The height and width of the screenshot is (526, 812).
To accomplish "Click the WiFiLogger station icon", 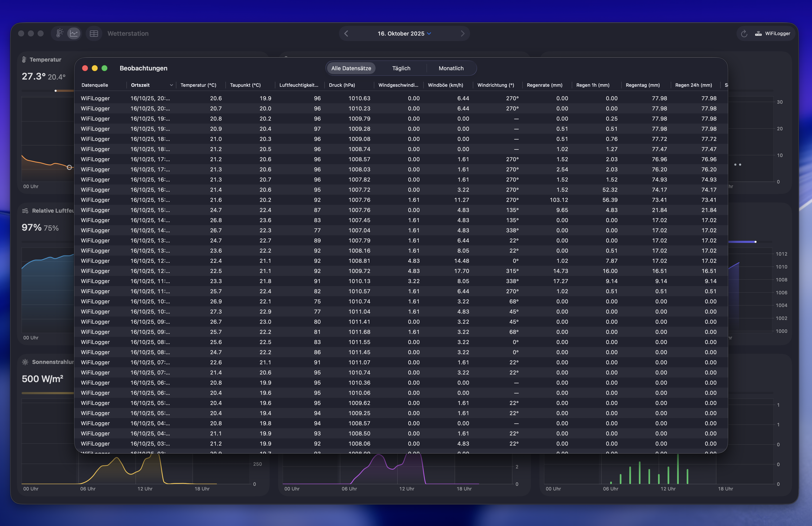I will pyautogui.click(x=758, y=33).
